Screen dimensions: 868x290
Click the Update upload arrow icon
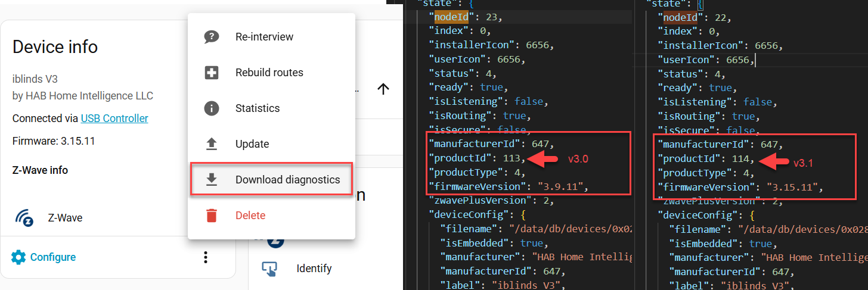(x=211, y=144)
